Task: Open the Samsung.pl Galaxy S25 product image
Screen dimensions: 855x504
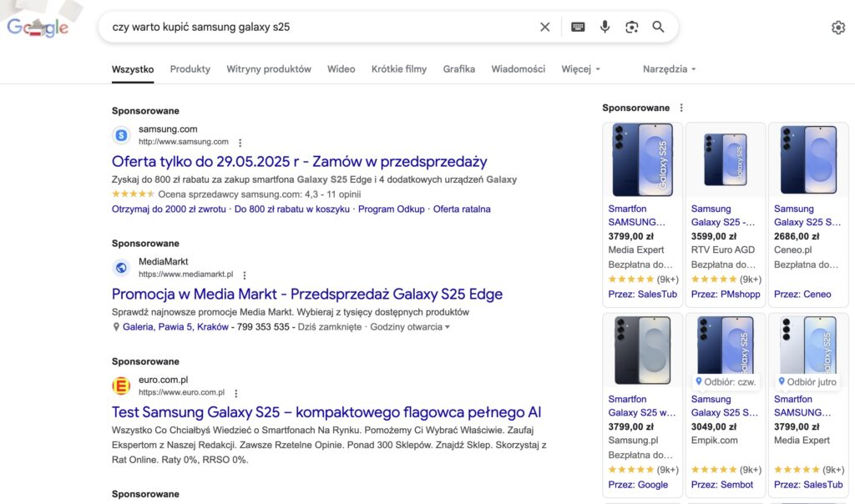Action: 642,350
